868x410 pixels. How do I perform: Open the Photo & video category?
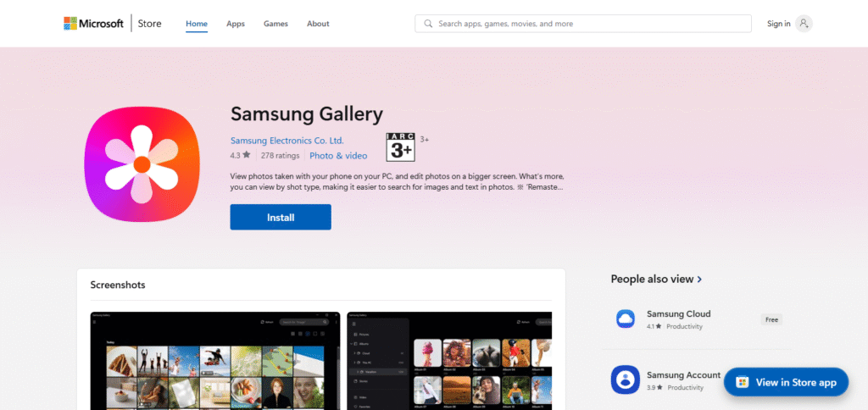(338, 156)
